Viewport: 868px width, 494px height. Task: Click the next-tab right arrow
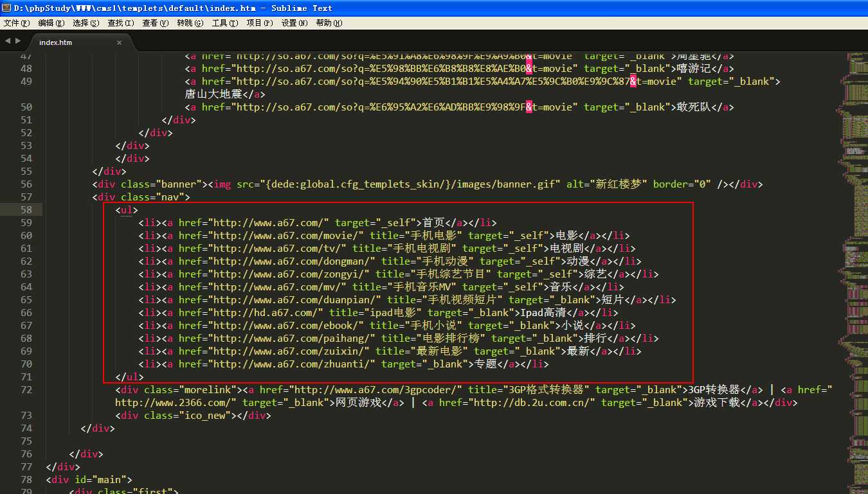[x=18, y=40]
